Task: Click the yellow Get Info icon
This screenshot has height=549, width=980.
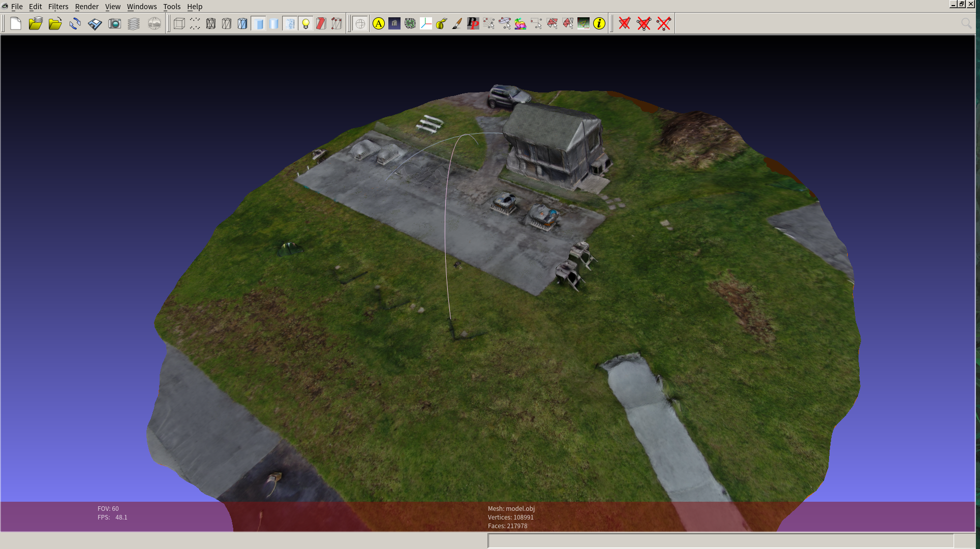Action: coord(599,23)
